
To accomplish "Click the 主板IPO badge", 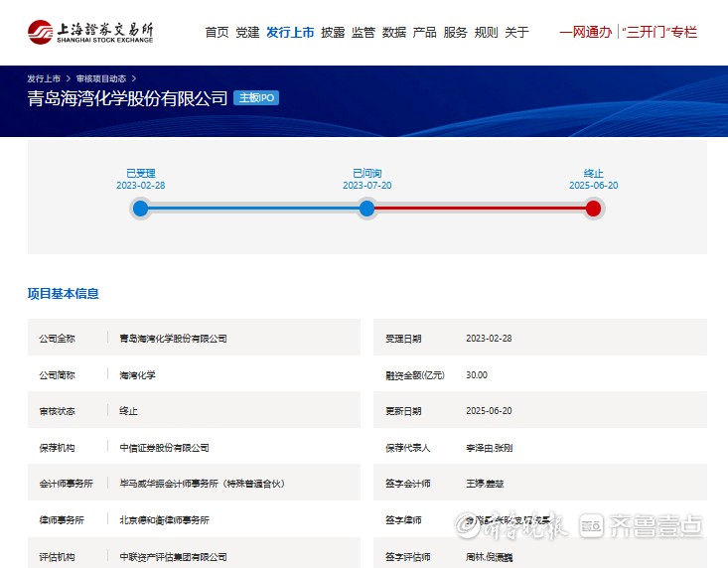I will click(256, 98).
